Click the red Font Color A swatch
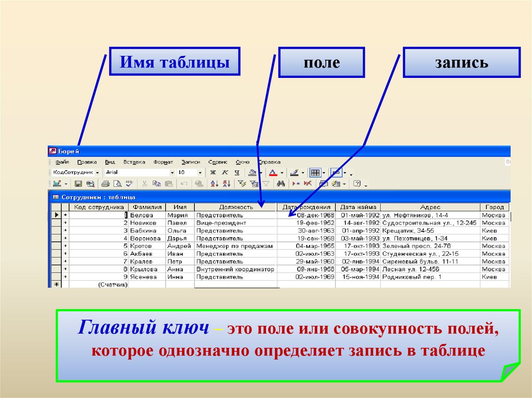 [273, 173]
